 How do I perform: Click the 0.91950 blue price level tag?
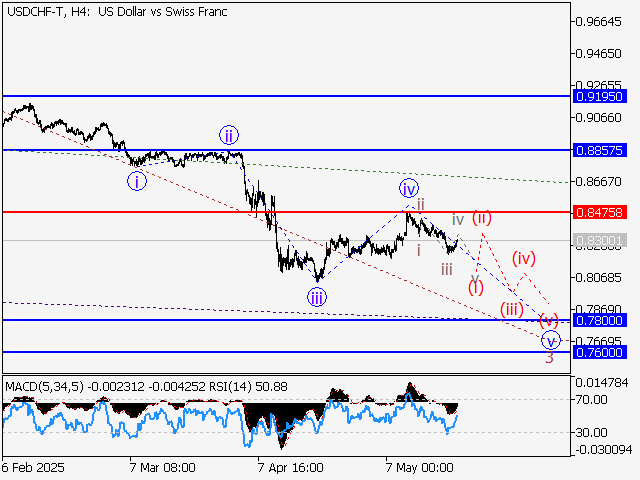[x=600, y=96]
